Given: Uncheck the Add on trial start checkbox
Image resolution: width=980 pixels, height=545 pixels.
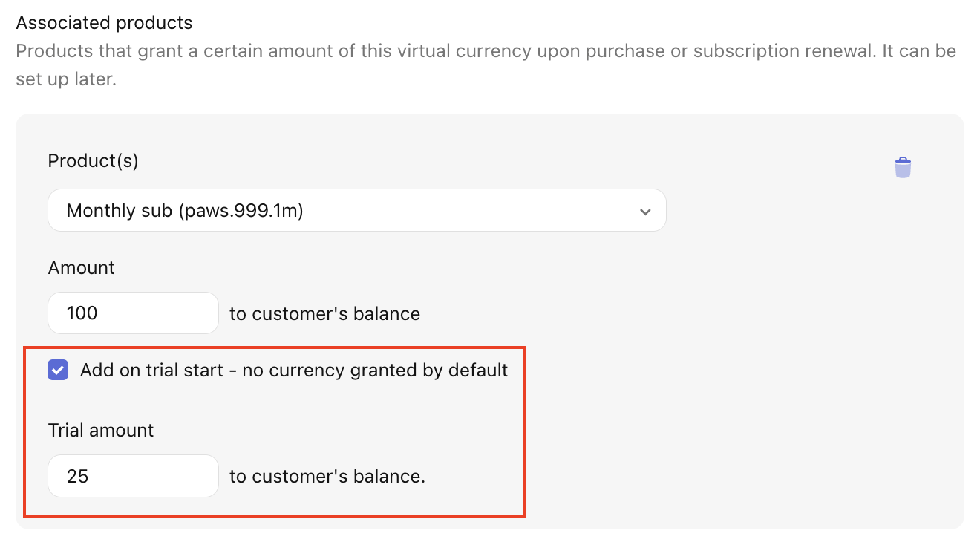Looking at the screenshot, I should tap(58, 370).
